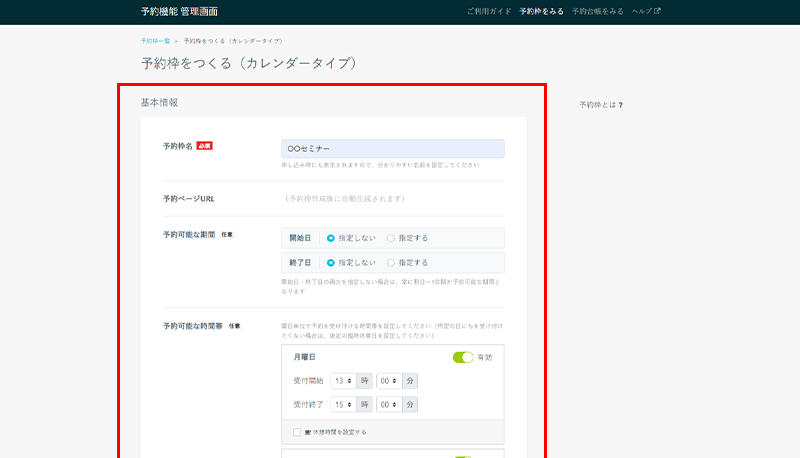Open 予約台帳をみる in the top navigation
800x458 pixels.
coord(598,11)
